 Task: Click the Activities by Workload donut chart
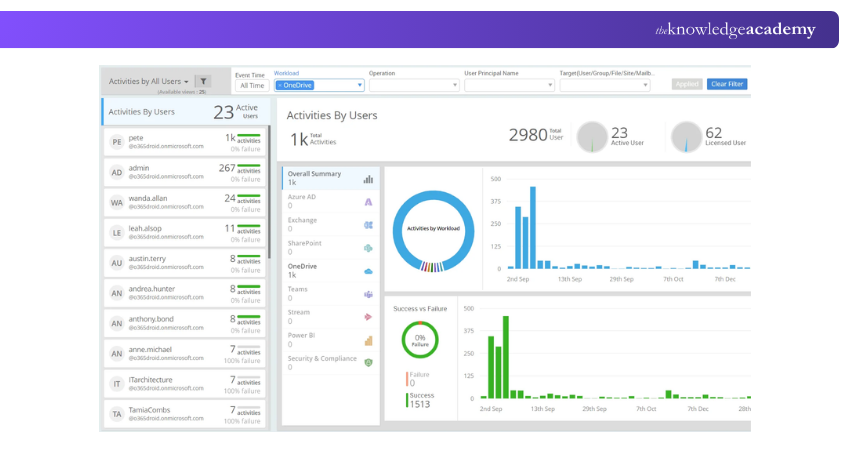(x=433, y=231)
